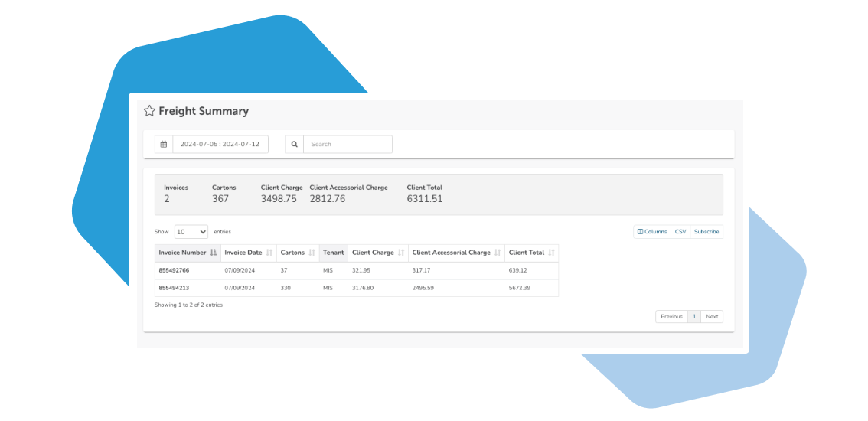Click the calendar icon for date range

[x=164, y=144]
